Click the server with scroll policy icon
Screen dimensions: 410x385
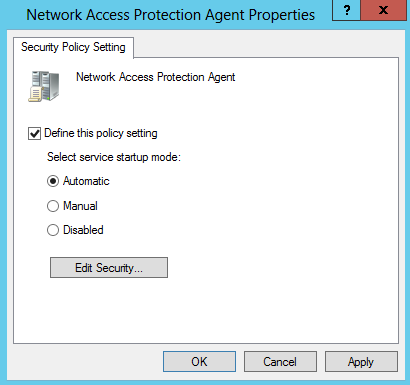44,86
